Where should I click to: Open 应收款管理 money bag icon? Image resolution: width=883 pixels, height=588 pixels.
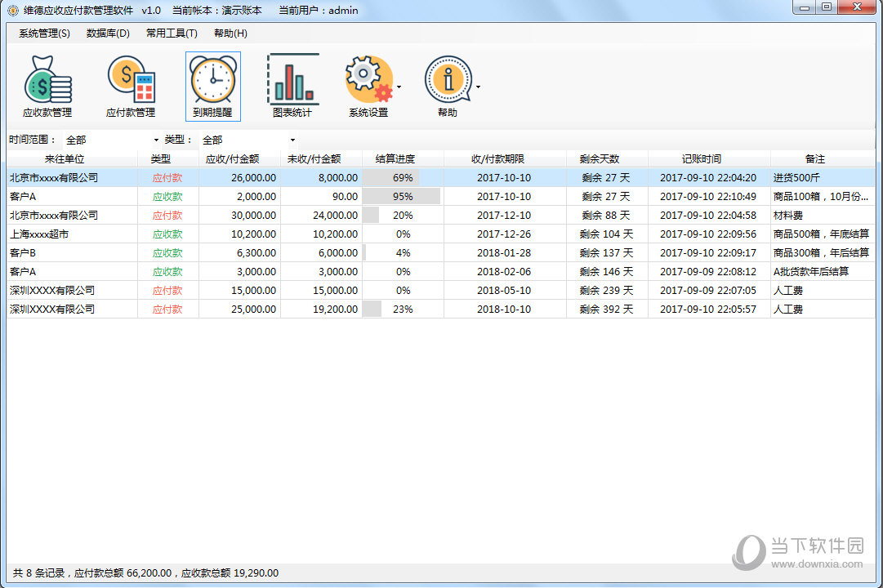tap(47, 80)
